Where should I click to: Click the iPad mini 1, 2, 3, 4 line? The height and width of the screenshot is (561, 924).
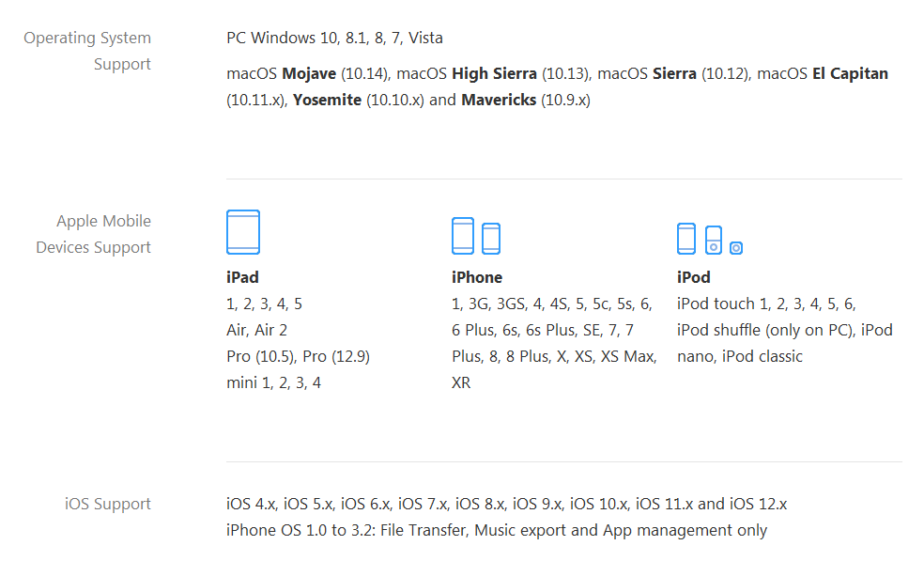click(x=273, y=382)
